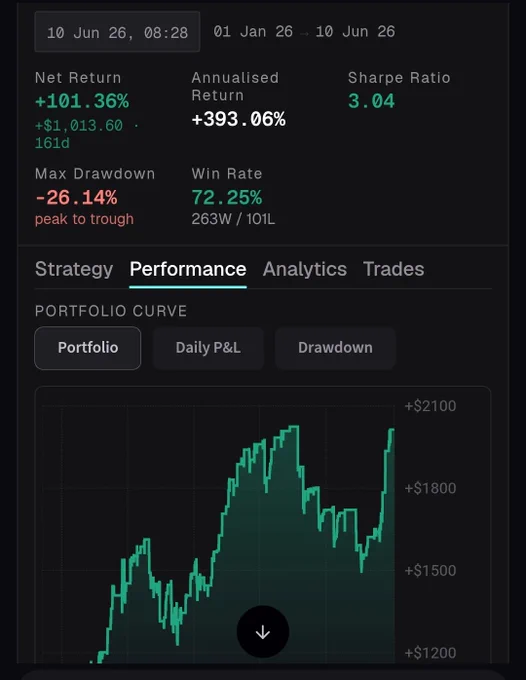Click the 263W / 101L trade count
Image resolution: width=526 pixels, height=680 pixels.
tap(233, 219)
